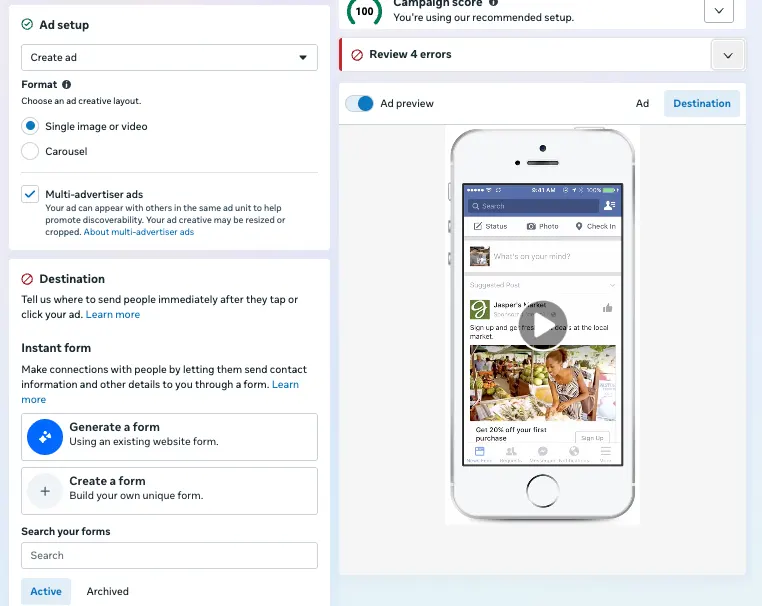Viewport: 762px width, 606px height.
Task: Click the Status pencil icon in phone preview
Action: pyautogui.click(x=478, y=226)
